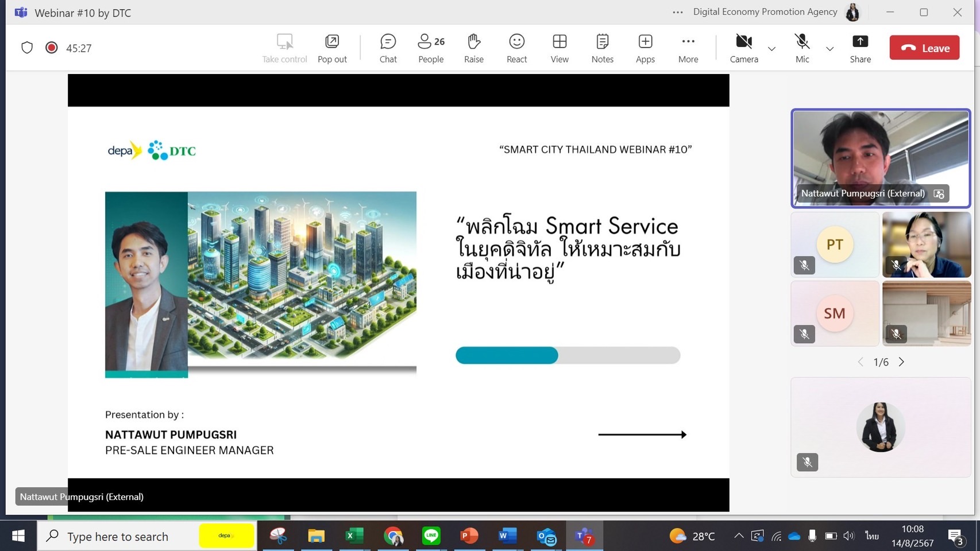
Task: Click the muted mic icon on self-view tile
Action: click(x=807, y=462)
